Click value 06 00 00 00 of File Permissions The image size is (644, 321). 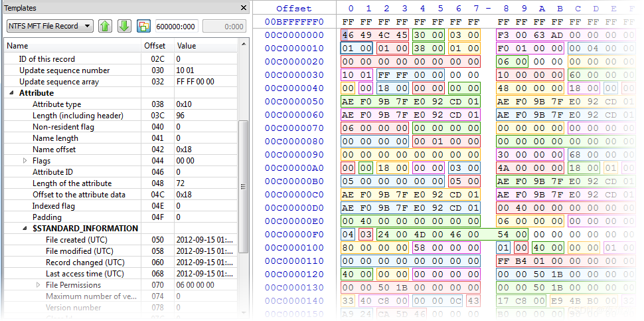coord(195,285)
